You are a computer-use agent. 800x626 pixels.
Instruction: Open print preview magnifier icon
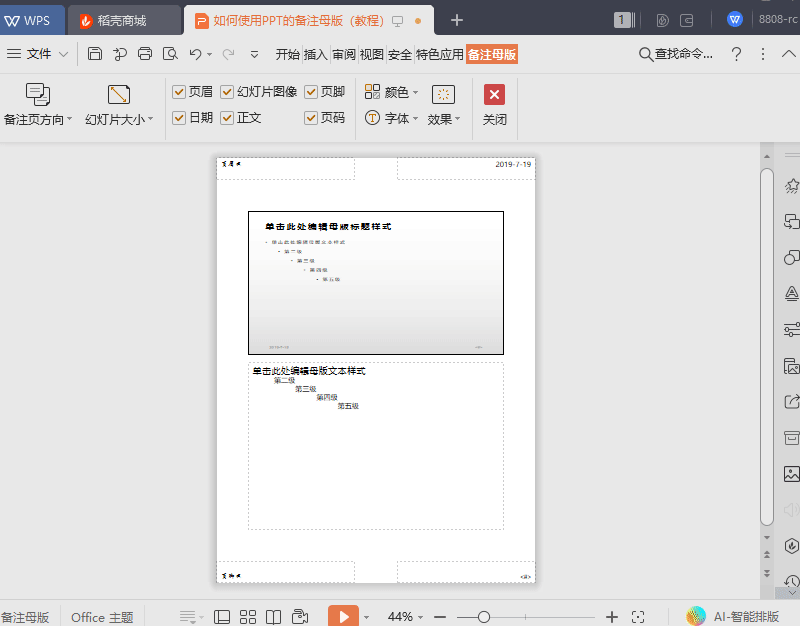(x=170, y=54)
